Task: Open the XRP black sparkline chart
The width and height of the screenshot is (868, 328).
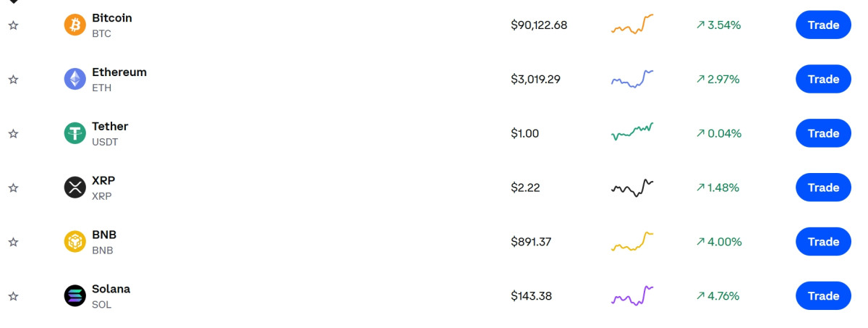Action: [632, 188]
